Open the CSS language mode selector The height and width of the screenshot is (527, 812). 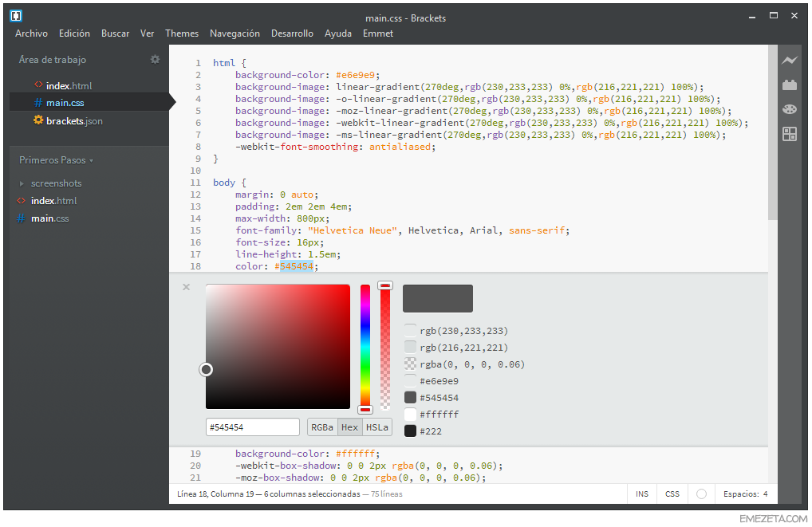point(672,494)
